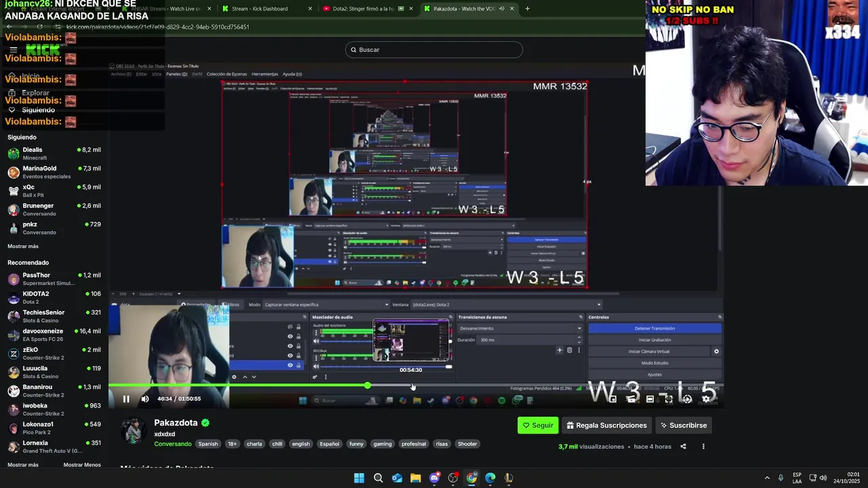Open Lornexia recommended channel
868x488 pixels.
(54, 447)
